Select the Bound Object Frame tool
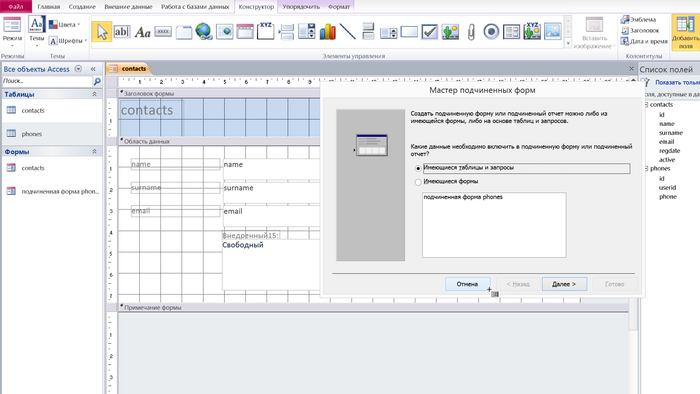This screenshot has width=700, height=394. pyautogui.click(x=532, y=31)
